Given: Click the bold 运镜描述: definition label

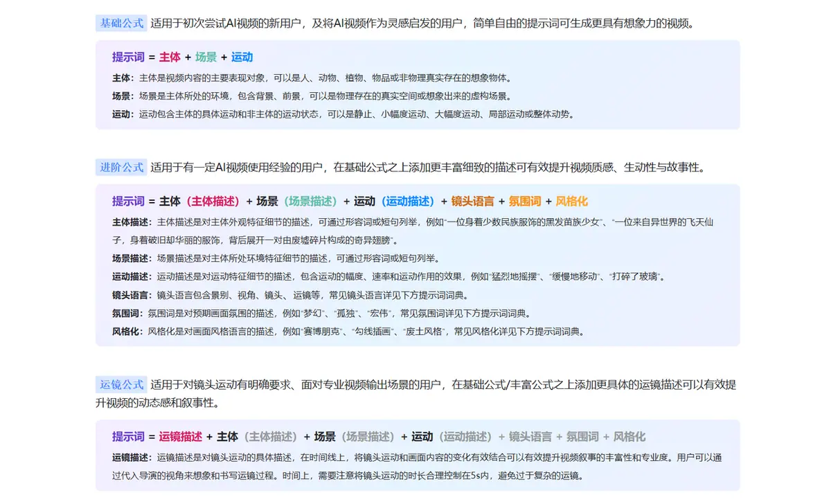Looking at the screenshot, I should tap(133, 458).
